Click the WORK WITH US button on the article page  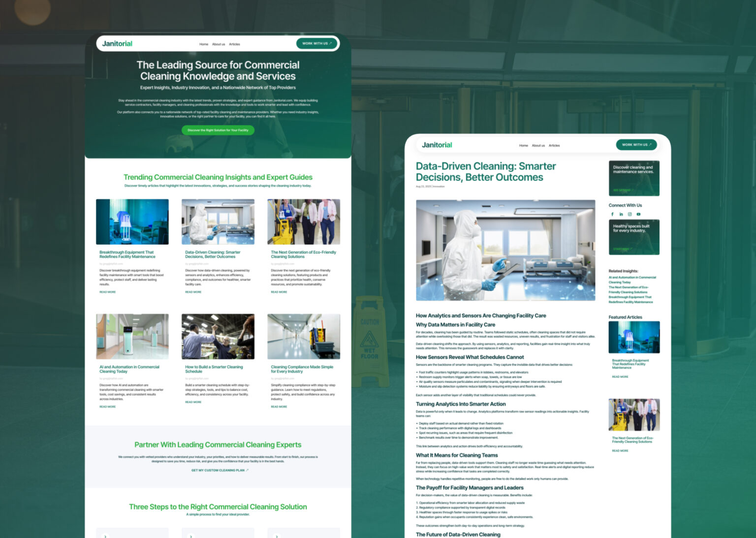point(636,145)
